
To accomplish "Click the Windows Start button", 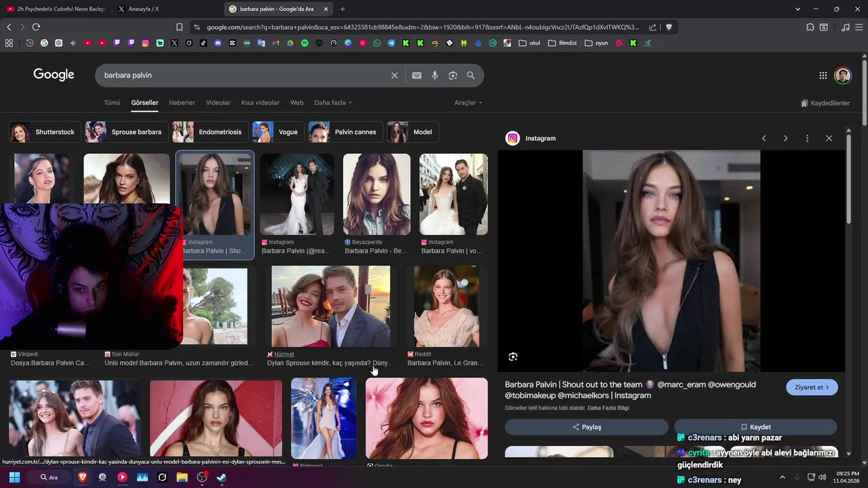I will point(14,477).
